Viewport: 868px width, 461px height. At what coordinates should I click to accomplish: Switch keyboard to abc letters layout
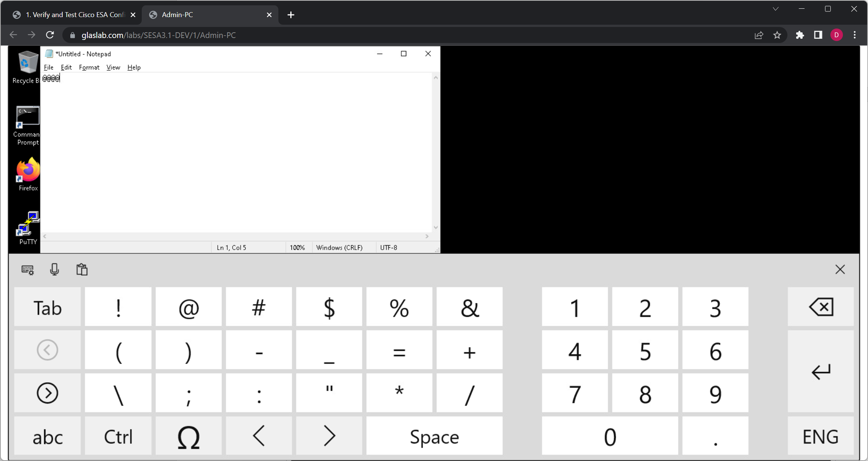pos(48,436)
